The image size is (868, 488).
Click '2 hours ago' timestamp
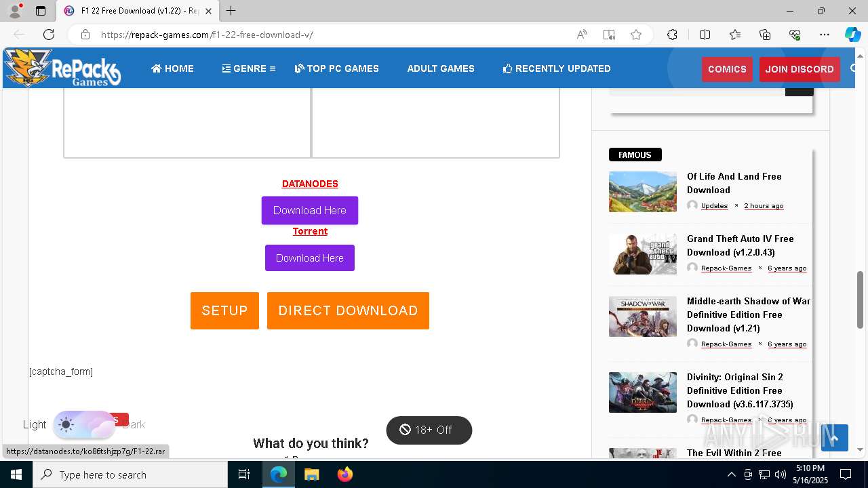click(x=764, y=205)
